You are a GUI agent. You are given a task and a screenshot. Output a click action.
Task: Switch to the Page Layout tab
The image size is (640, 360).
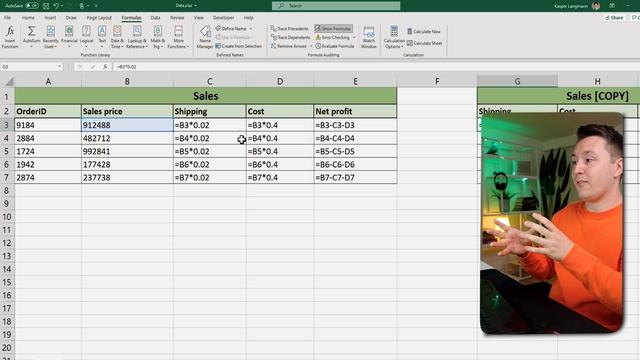[99, 18]
